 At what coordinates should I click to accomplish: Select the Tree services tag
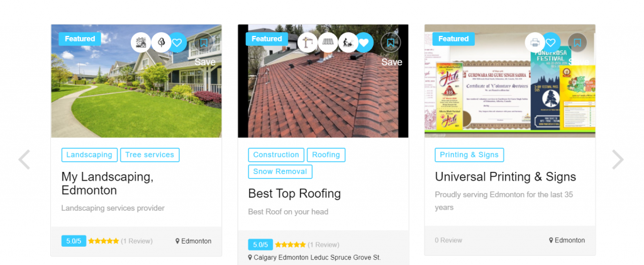[x=150, y=155]
